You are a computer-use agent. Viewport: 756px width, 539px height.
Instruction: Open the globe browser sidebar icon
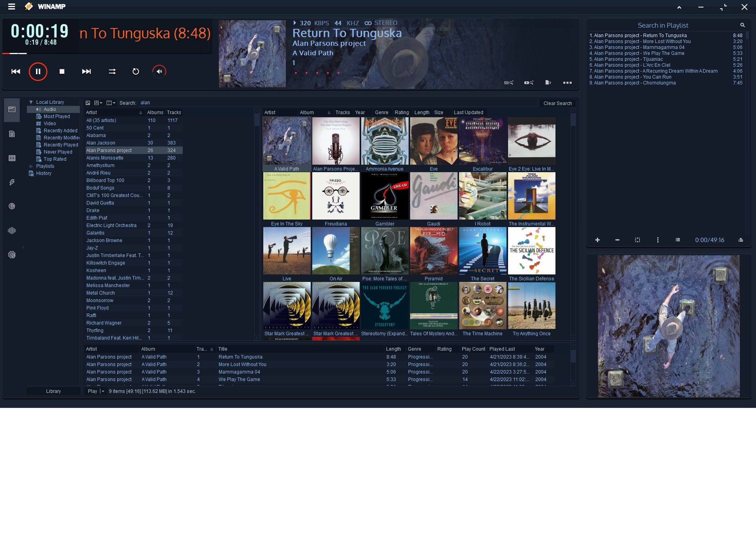click(x=12, y=206)
